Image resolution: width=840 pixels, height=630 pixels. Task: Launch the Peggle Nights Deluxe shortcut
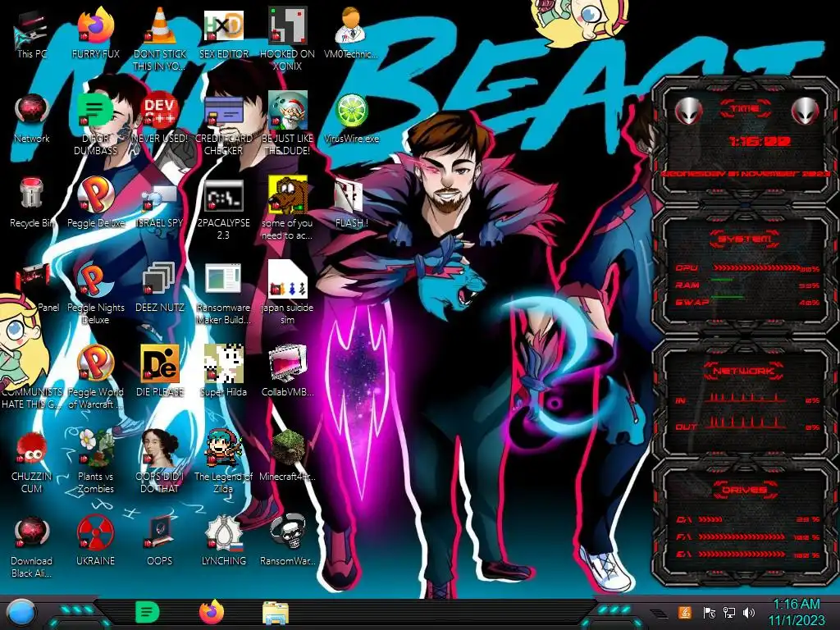point(96,294)
